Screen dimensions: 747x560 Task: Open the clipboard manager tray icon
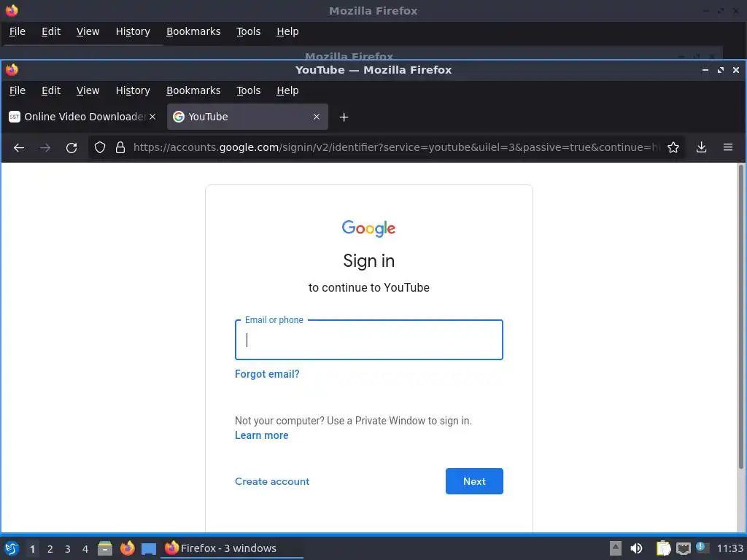[663, 548]
